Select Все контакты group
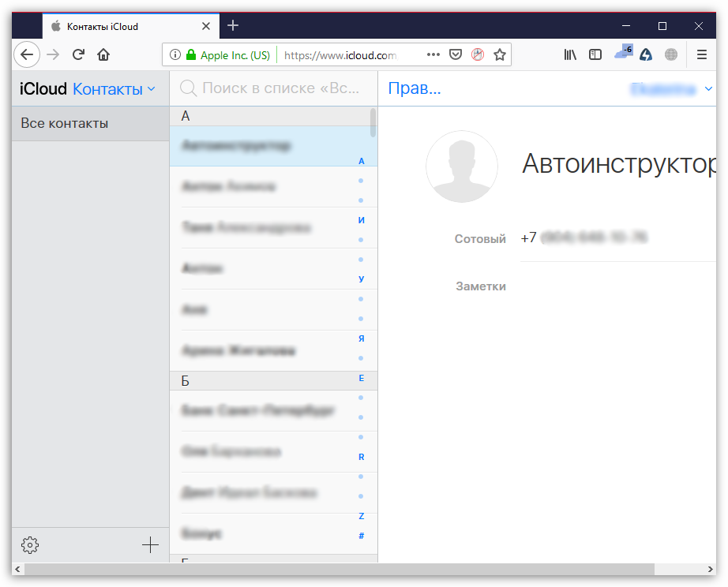 coord(91,123)
